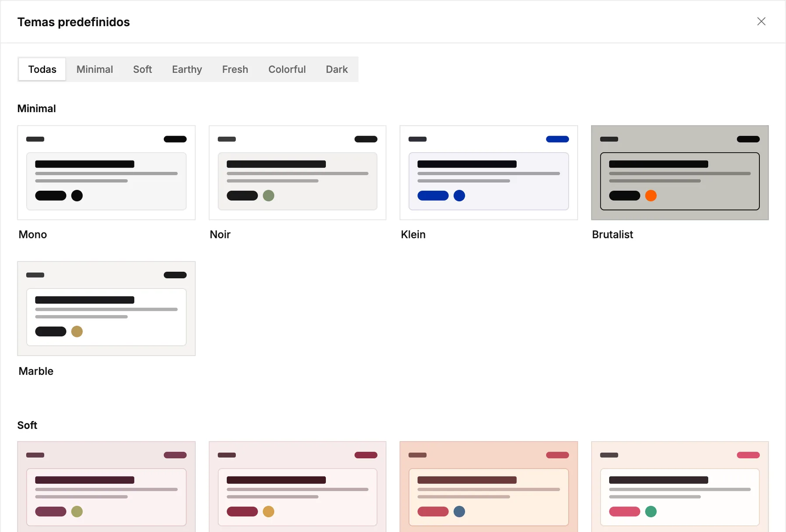Viewport: 786px width, 532px height.
Task: Click the "Temas predefinidos" dialog title
Action: (x=73, y=22)
